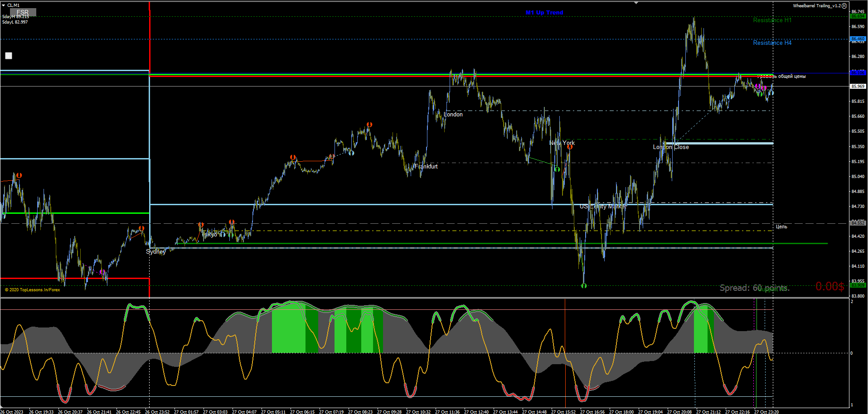The image size is (868, 414).
Task: Open the CL,M1 chart dropdown arrow
Action: coord(3,5)
